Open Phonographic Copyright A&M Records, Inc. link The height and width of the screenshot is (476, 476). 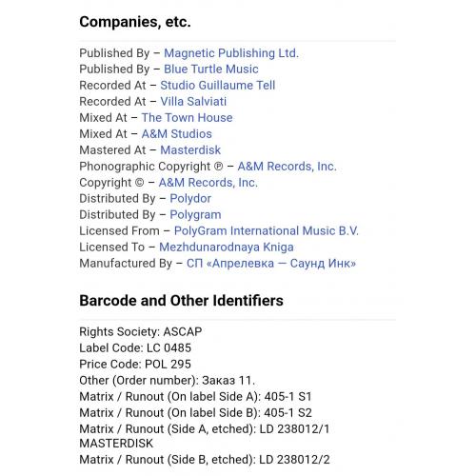pyautogui.click(x=288, y=167)
